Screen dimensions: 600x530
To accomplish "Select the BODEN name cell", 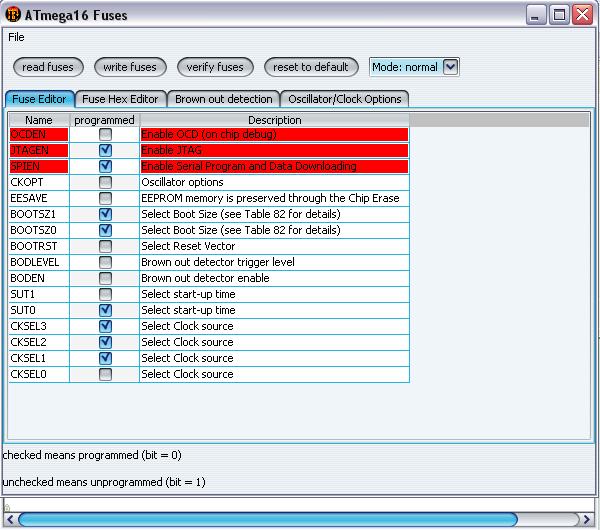I will click(39, 278).
